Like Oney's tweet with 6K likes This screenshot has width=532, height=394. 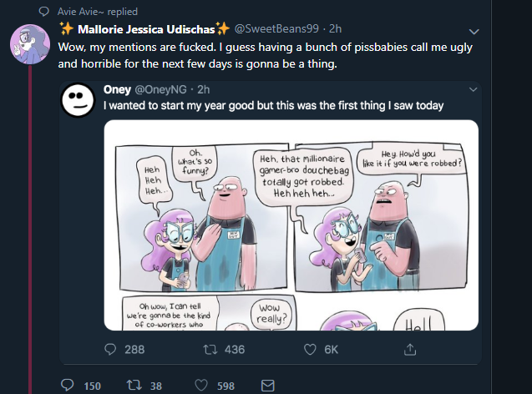pos(310,349)
